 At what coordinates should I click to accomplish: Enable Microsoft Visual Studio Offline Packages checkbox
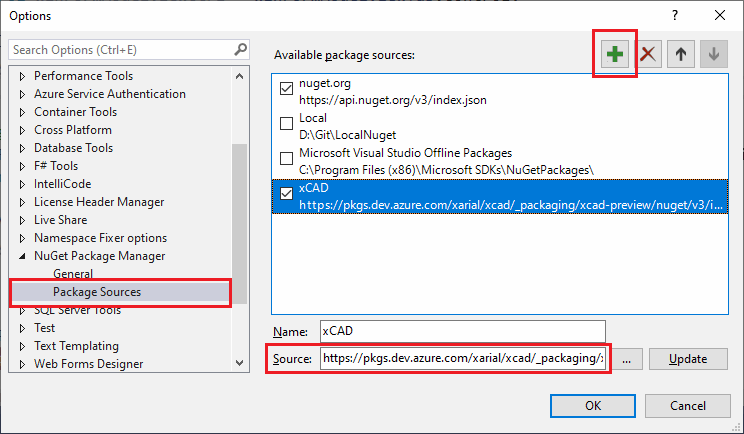pyautogui.click(x=286, y=158)
